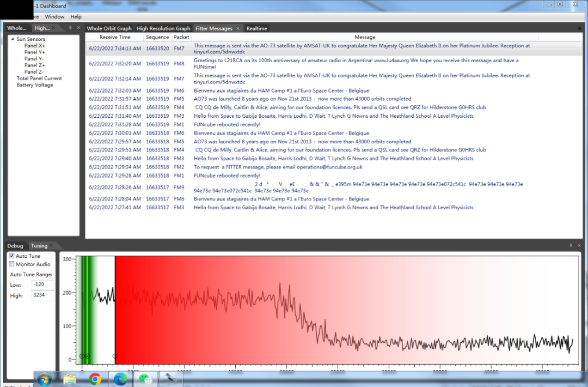Open Microsoft Edge from the taskbar

point(120,379)
